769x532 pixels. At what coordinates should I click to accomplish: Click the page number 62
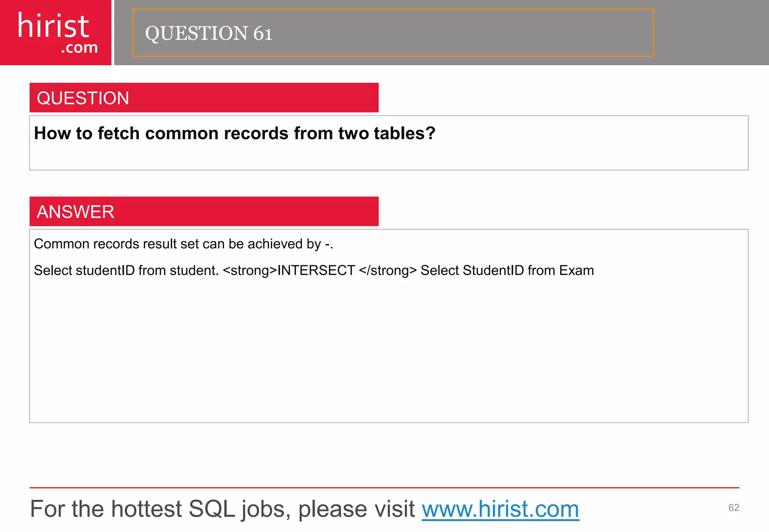pyautogui.click(x=733, y=508)
